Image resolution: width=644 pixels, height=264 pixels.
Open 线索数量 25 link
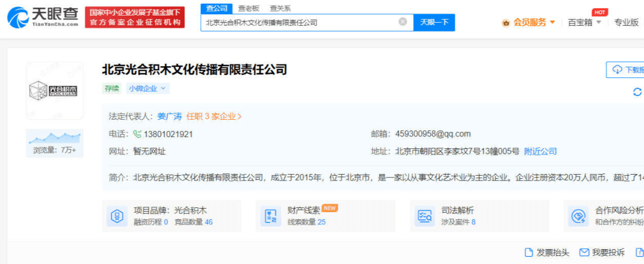(x=306, y=222)
